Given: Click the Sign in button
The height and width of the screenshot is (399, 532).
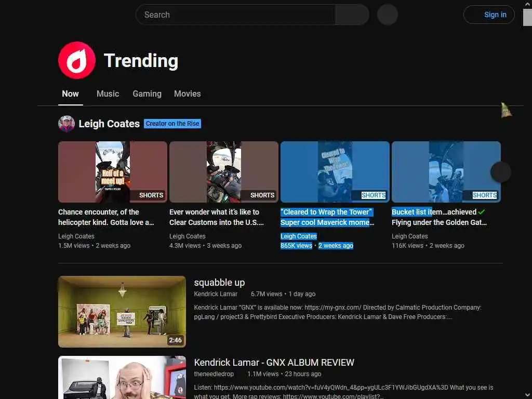Looking at the screenshot, I should 489,15.
